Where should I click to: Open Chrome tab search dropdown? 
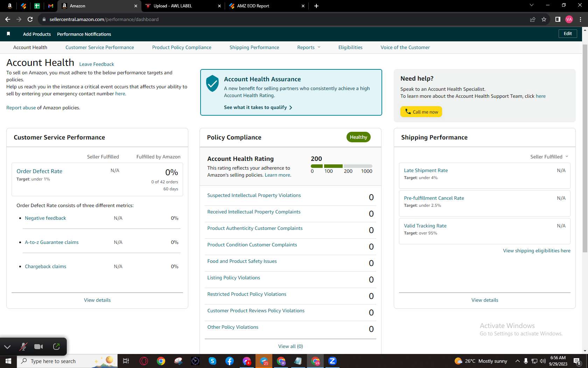tap(532, 5)
